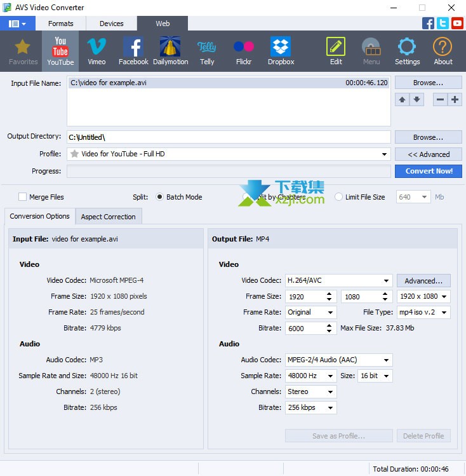The height and width of the screenshot is (476, 466).
Task: Add another input file with plus
Action: pos(455,100)
